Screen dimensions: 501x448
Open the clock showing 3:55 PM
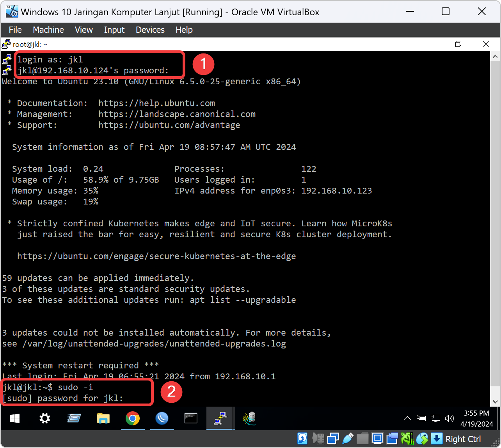coord(476,418)
